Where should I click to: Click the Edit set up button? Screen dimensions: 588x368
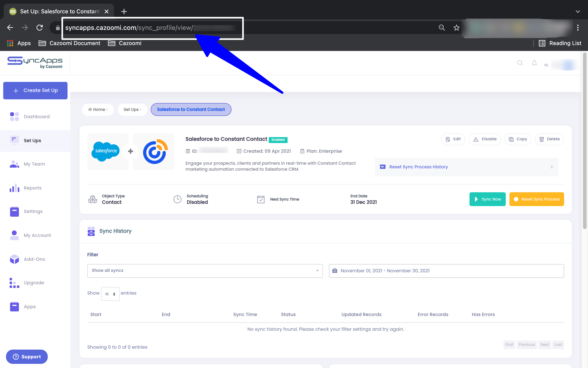point(453,139)
